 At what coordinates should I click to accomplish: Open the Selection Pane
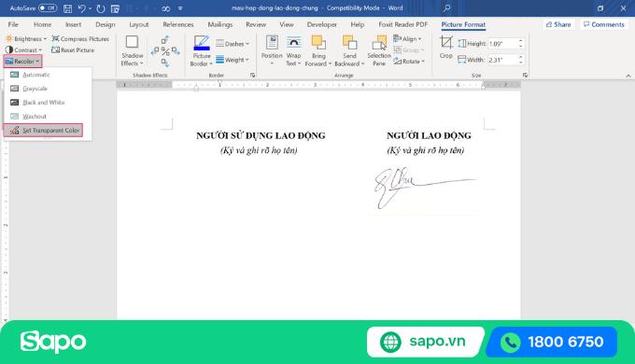click(x=379, y=51)
